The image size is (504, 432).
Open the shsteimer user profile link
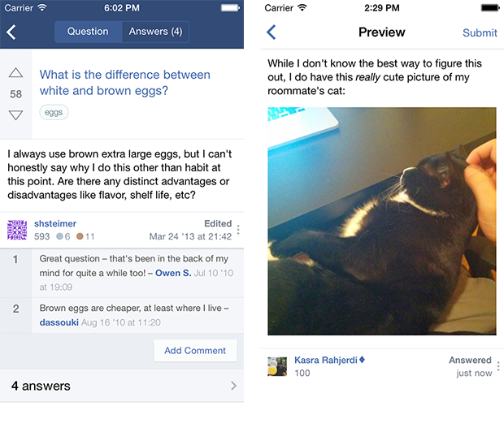(x=55, y=223)
